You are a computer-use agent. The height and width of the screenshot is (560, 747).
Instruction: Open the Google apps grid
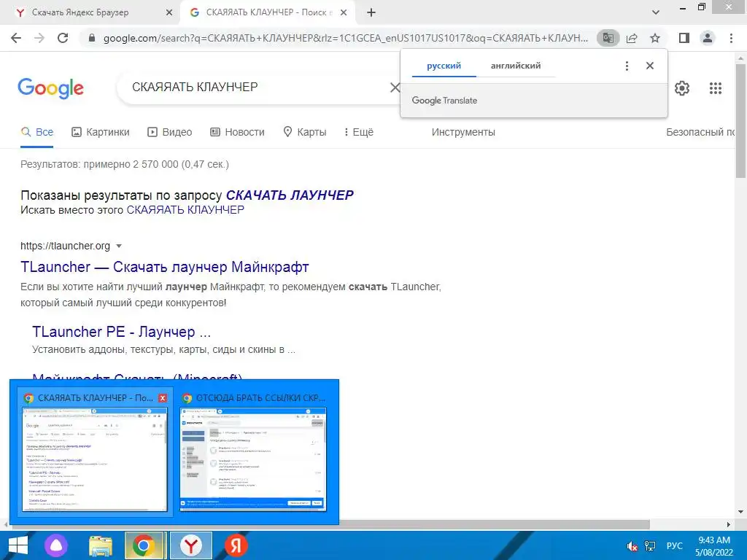(x=716, y=88)
